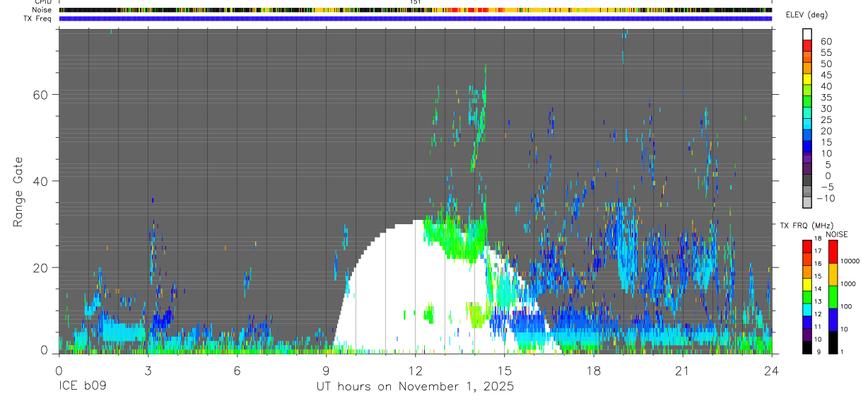Click the "30" label on the ELEV color bar
Viewport: 868px width, 401px height.
(826, 108)
